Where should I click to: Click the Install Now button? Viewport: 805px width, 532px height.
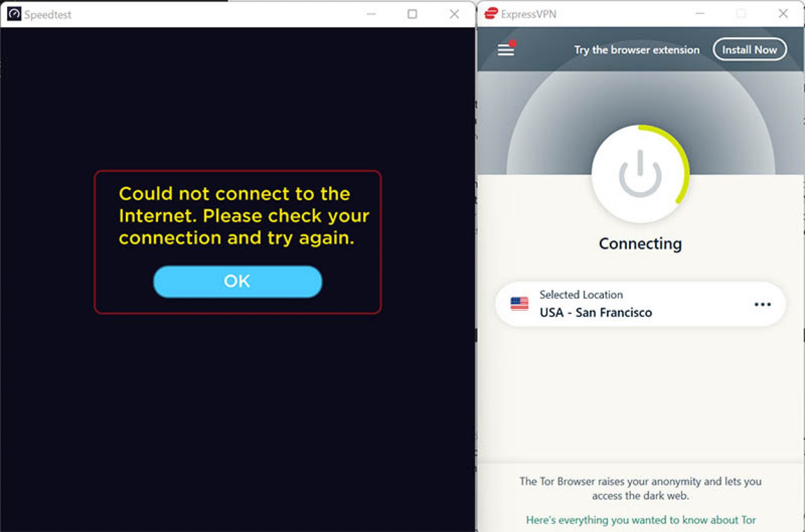pos(749,49)
